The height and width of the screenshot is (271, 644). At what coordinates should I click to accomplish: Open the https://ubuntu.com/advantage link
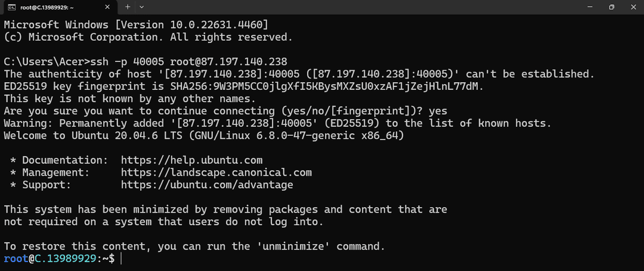[x=207, y=185]
